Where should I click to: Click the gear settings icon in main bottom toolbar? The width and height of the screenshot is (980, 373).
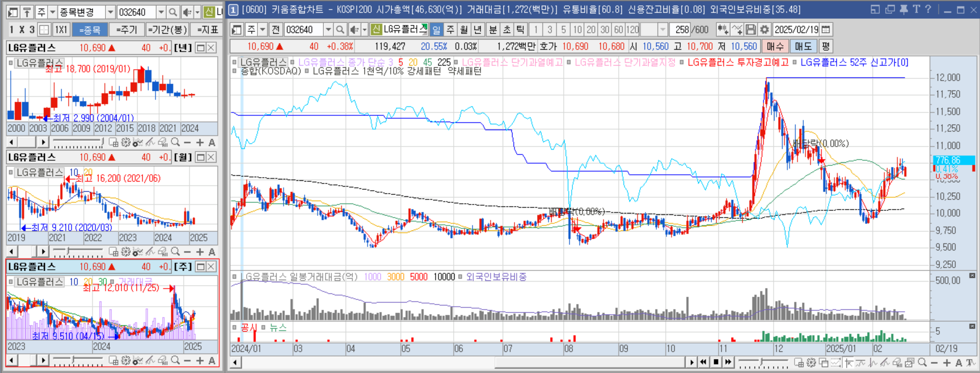click(x=811, y=362)
